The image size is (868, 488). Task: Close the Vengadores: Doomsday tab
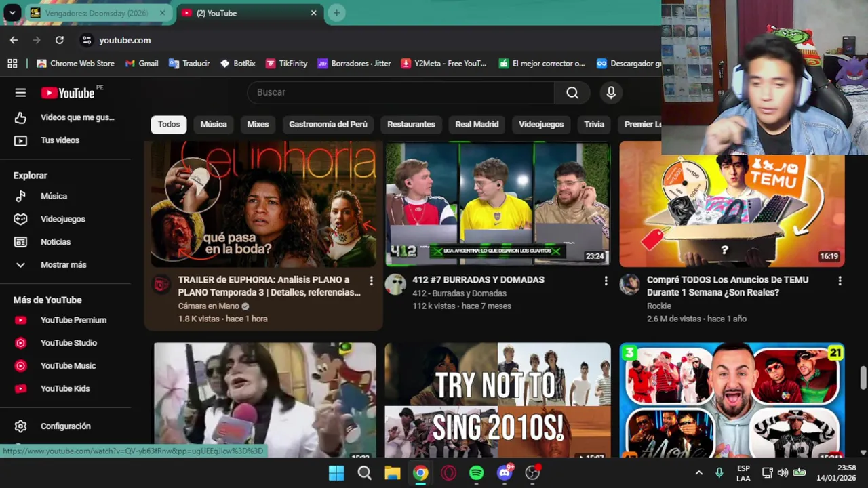click(x=162, y=13)
